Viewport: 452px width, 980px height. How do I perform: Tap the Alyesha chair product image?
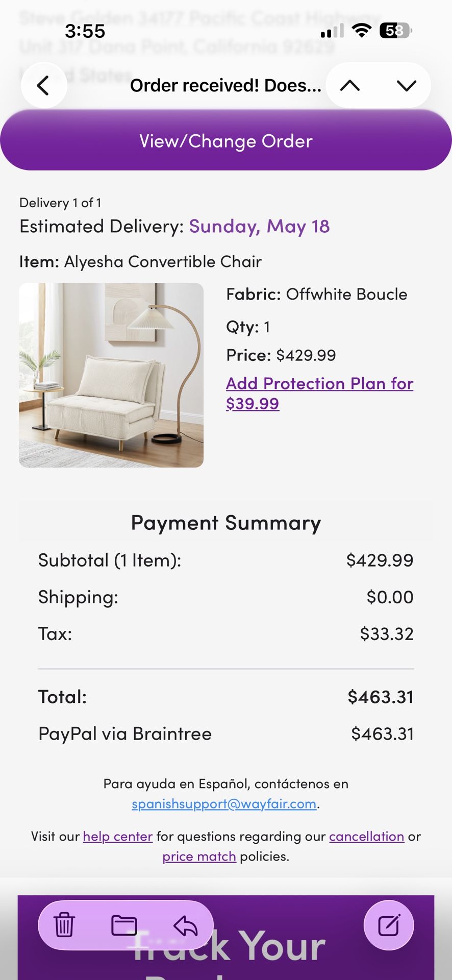tap(111, 375)
